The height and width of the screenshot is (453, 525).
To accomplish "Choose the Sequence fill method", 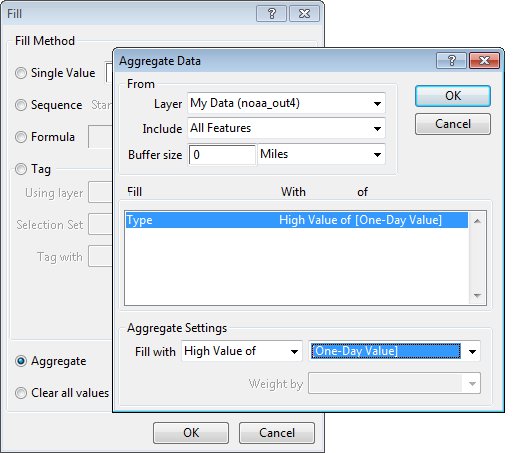I will [x=21, y=105].
